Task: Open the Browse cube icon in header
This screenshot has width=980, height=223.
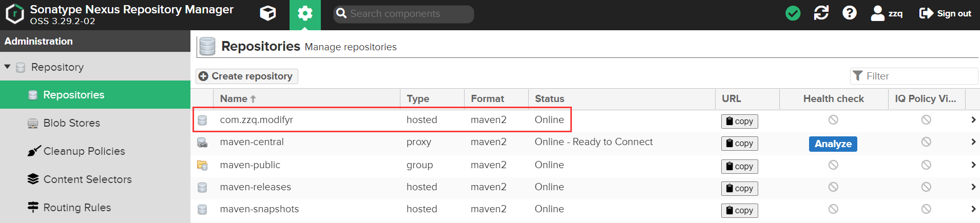Action: tap(267, 13)
